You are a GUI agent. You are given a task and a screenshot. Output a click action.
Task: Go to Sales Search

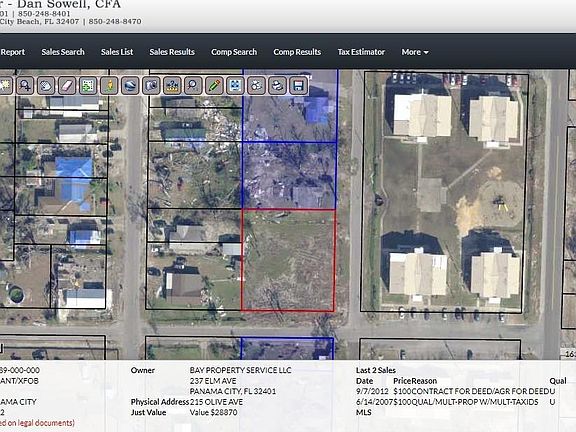point(63,52)
